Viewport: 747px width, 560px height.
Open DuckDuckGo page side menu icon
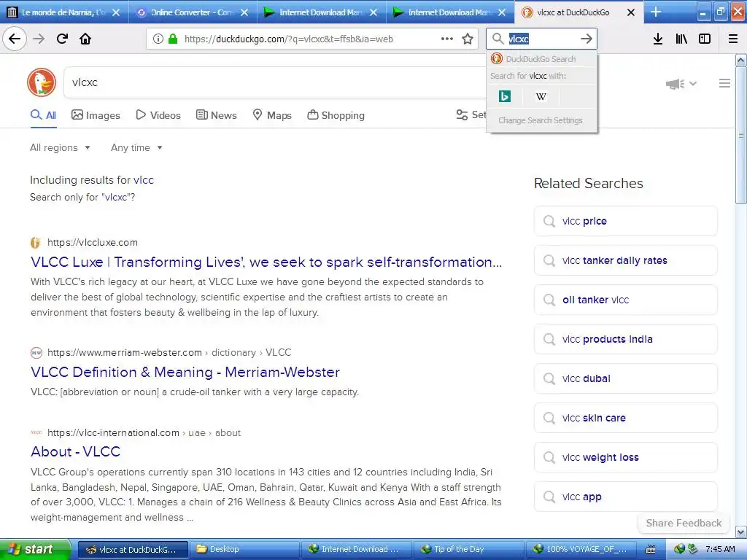pos(724,83)
